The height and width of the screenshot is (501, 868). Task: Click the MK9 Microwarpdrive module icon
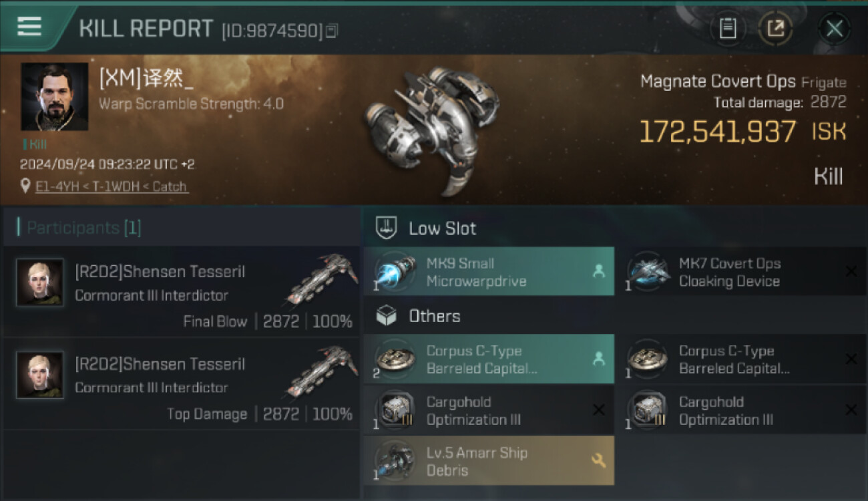[x=393, y=273]
